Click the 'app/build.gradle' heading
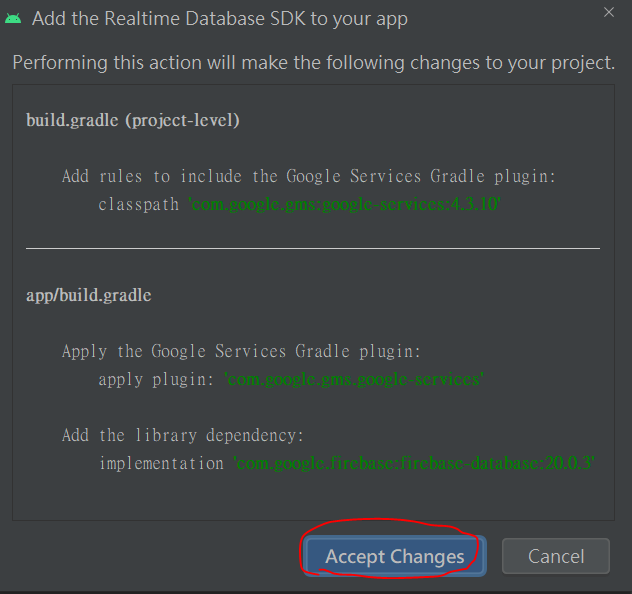 click(x=89, y=295)
